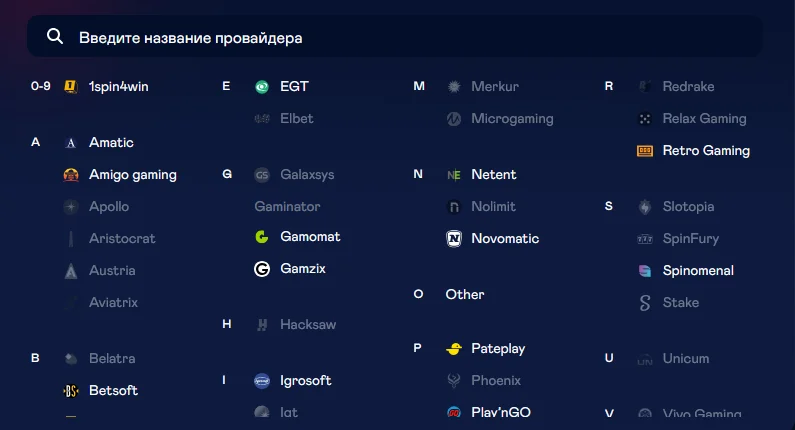
Task: Select the 1spin4win provider name
Action: click(119, 87)
